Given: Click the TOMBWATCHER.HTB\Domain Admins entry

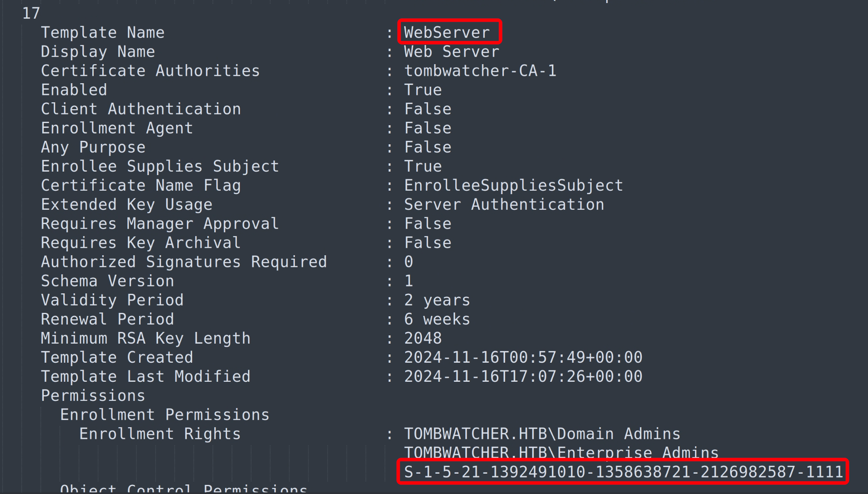Looking at the screenshot, I should tap(542, 434).
